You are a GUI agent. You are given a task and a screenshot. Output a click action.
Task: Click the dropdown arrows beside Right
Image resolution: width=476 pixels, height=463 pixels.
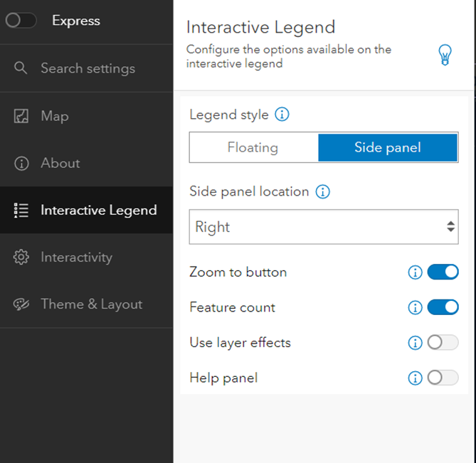point(451,227)
